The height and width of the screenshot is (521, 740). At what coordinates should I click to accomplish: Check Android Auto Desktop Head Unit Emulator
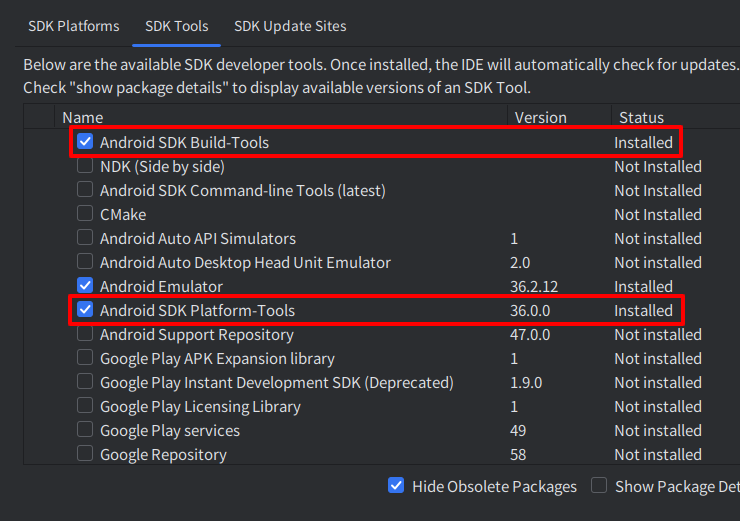pos(85,262)
